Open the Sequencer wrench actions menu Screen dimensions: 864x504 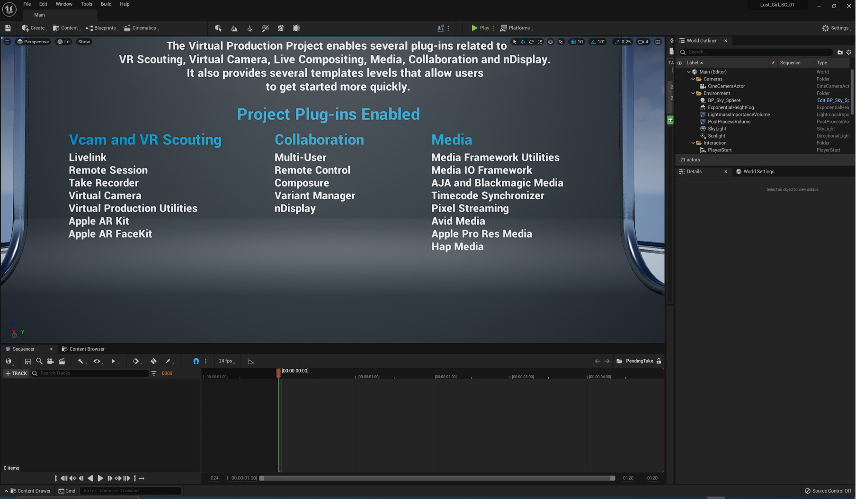coord(81,362)
